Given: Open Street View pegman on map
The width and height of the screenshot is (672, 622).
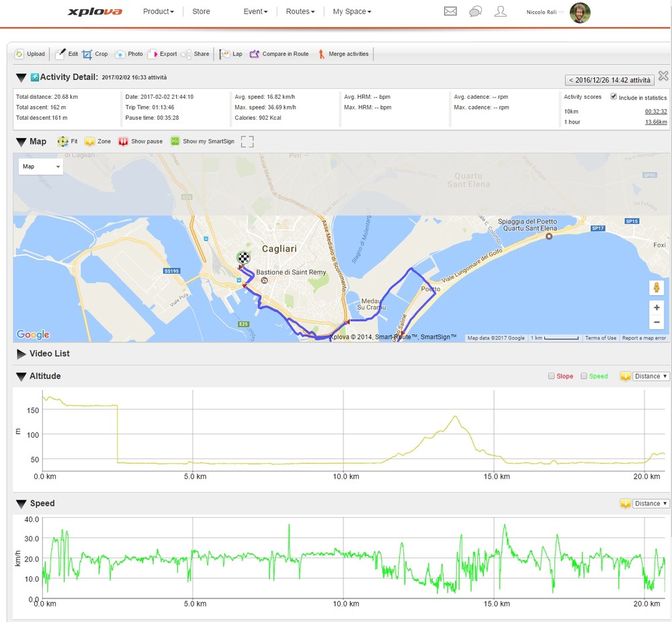Looking at the screenshot, I should (656, 288).
